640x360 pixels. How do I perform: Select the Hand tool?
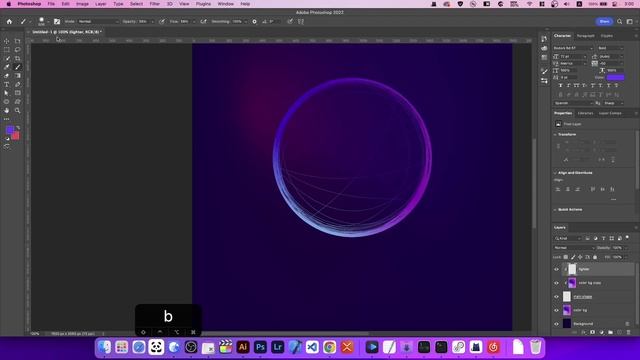(x=7, y=110)
